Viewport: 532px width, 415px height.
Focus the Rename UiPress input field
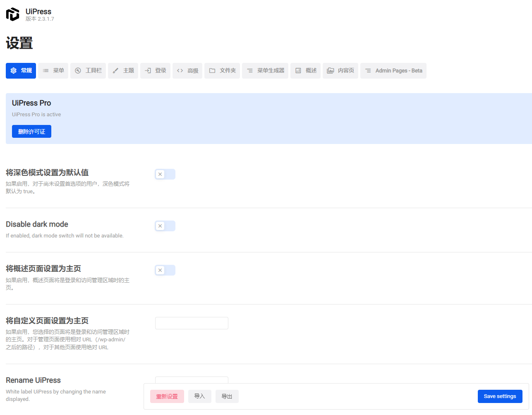(x=192, y=380)
